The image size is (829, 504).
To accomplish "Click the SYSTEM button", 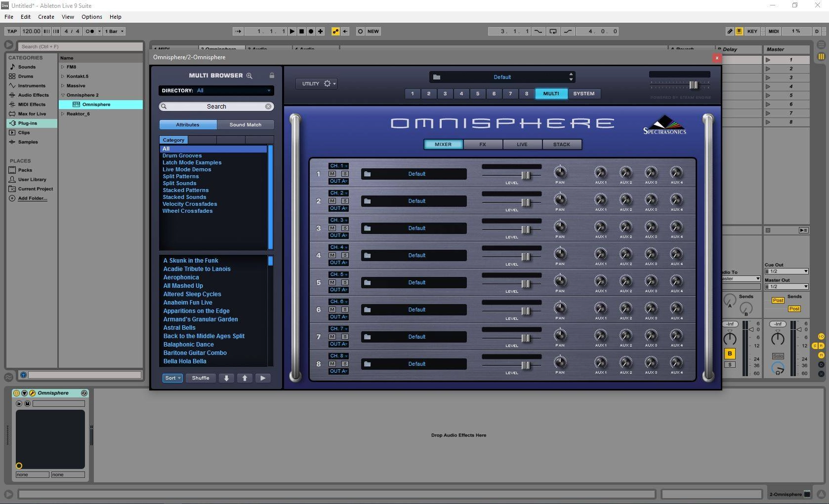I will [584, 93].
